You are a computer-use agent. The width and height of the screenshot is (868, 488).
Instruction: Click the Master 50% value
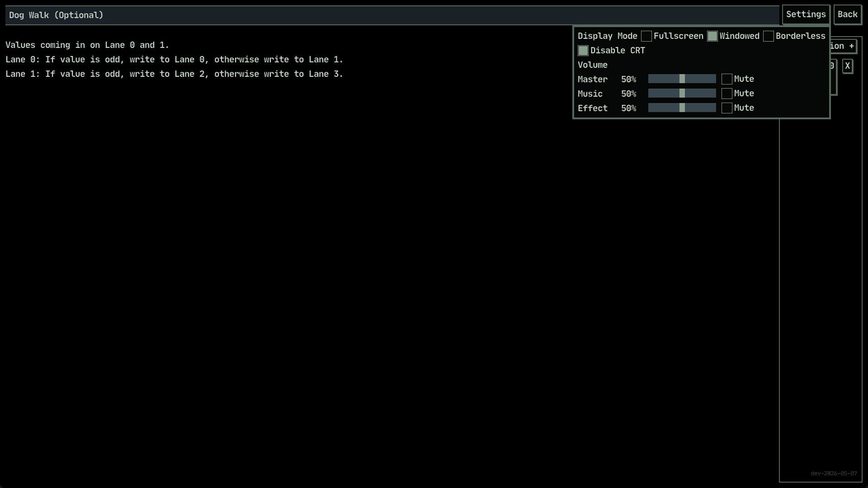pos(628,80)
